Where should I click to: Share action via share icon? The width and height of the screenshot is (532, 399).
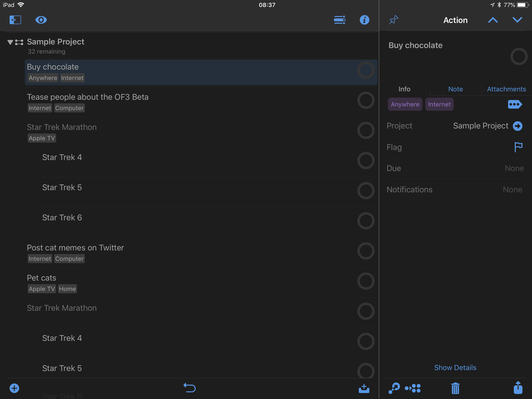(518, 388)
